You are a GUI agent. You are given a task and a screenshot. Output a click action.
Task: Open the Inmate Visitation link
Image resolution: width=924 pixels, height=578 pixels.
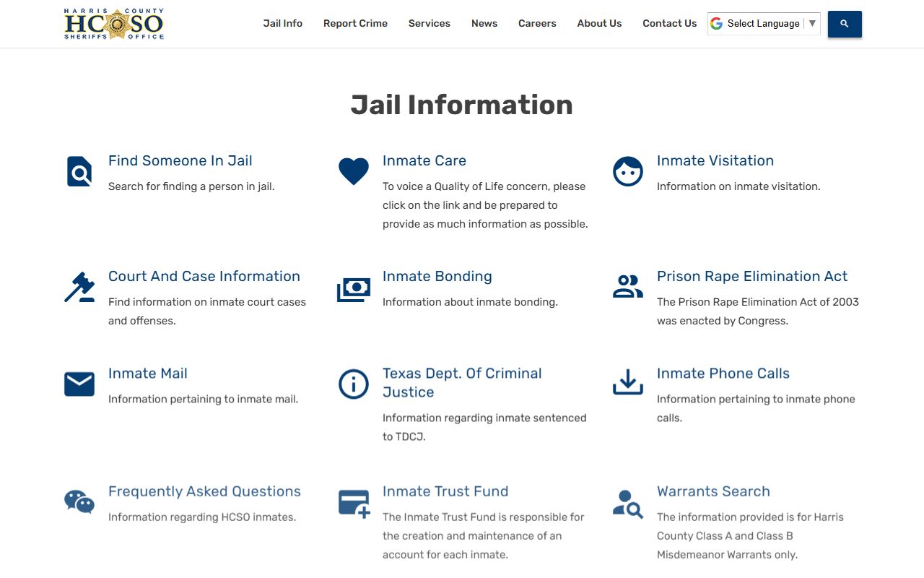[715, 160]
